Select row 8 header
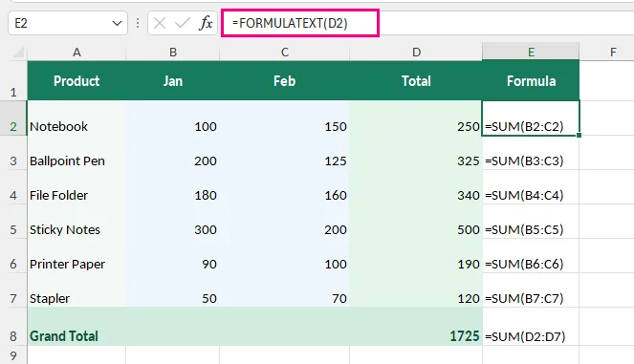The height and width of the screenshot is (364, 634). (x=13, y=327)
